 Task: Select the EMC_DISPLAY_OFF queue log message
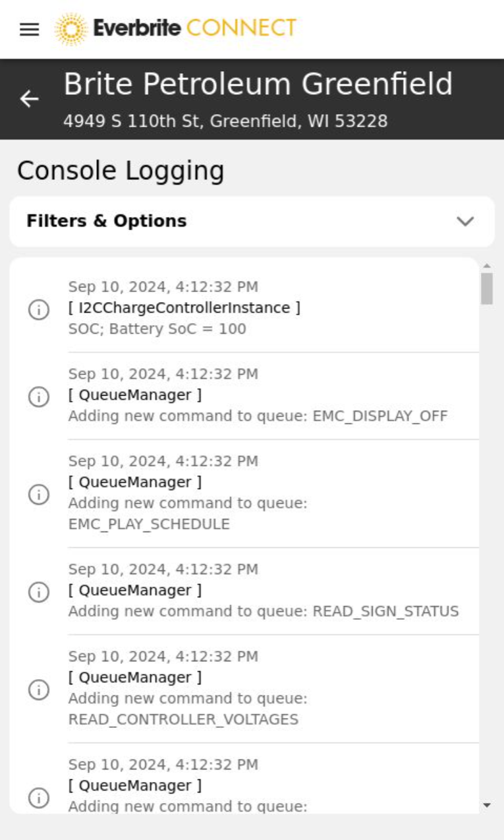(x=258, y=416)
